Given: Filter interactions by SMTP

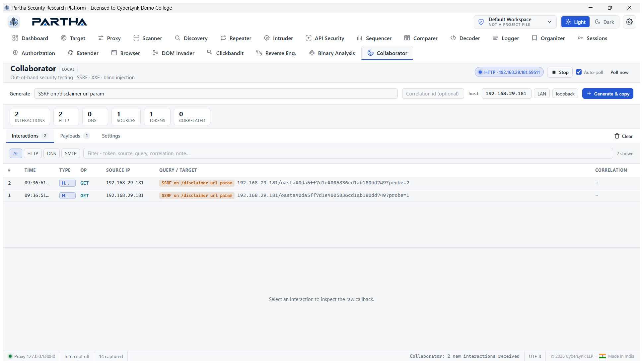Looking at the screenshot, I should click(71, 153).
